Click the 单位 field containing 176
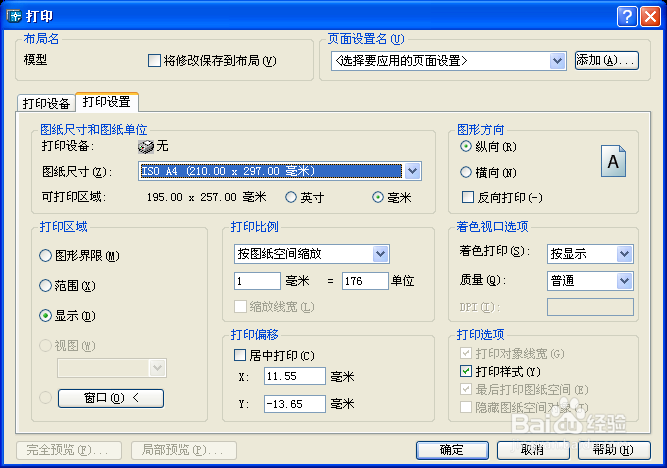The width and height of the screenshot is (667, 468). [365, 281]
